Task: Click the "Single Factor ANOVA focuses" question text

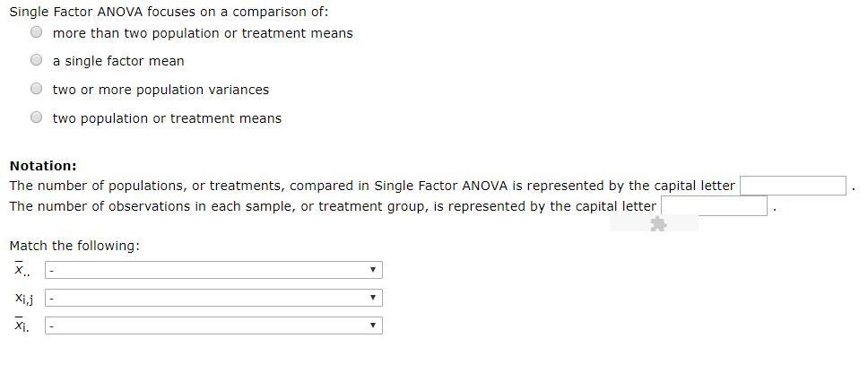Action: point(169,12)
